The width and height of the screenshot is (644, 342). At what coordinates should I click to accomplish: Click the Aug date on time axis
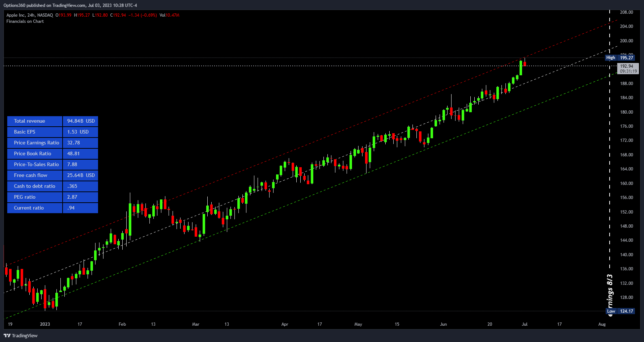[x=602, y=324]
